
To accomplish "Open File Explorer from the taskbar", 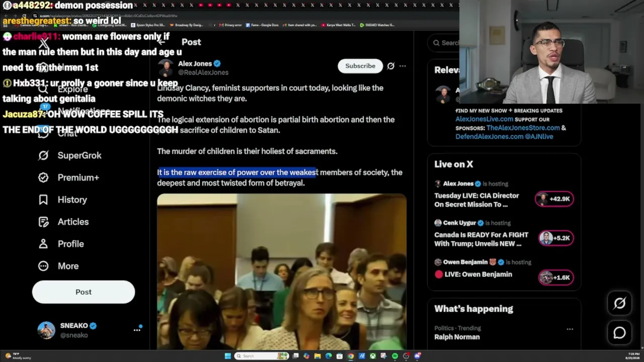I will pyautogui.click(x=317, y=356).
